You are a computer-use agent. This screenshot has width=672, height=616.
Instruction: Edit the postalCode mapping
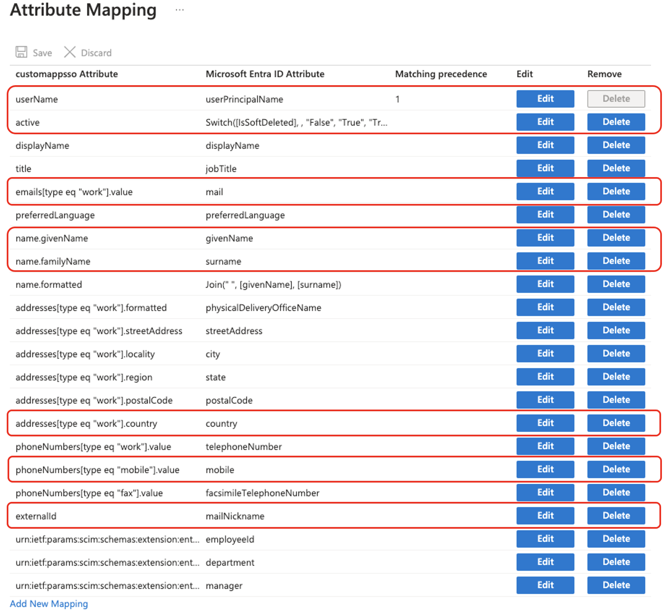tap(545, 400)
